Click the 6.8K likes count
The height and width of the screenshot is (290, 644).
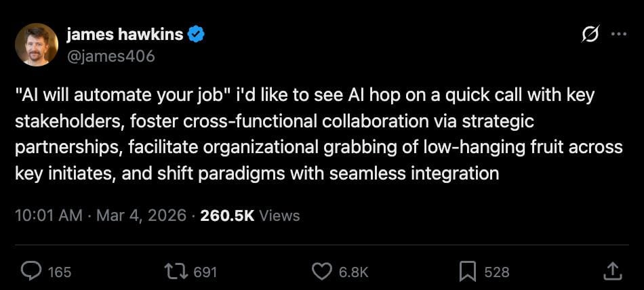point(353,272)
